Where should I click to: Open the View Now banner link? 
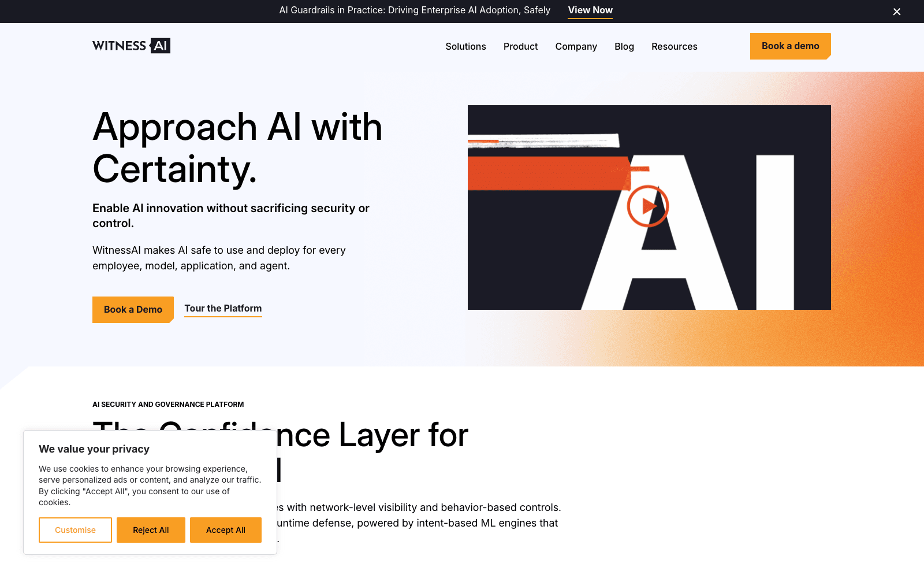[x=590, y=10]
